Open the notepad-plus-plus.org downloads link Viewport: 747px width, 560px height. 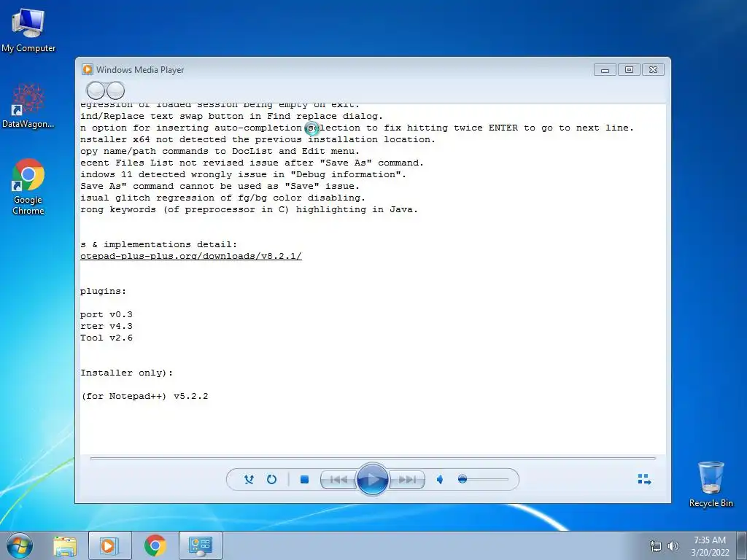(x=191, y=256)
